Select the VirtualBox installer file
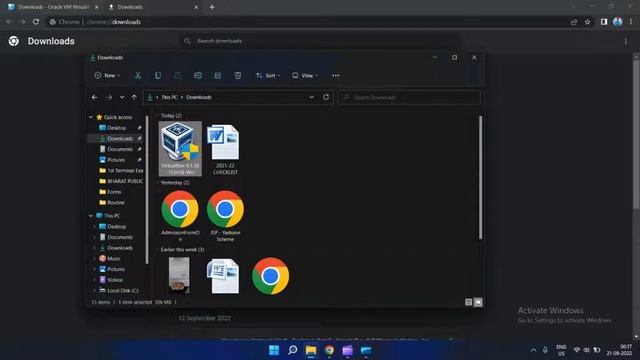The image size is (640, 360). click(x=180, y=149)
